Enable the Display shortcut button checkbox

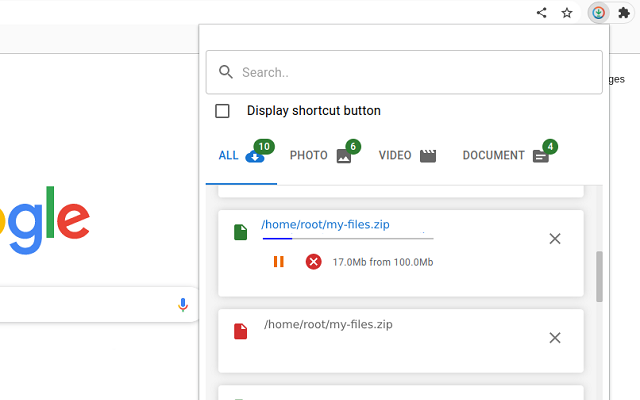tap(222, 111)
